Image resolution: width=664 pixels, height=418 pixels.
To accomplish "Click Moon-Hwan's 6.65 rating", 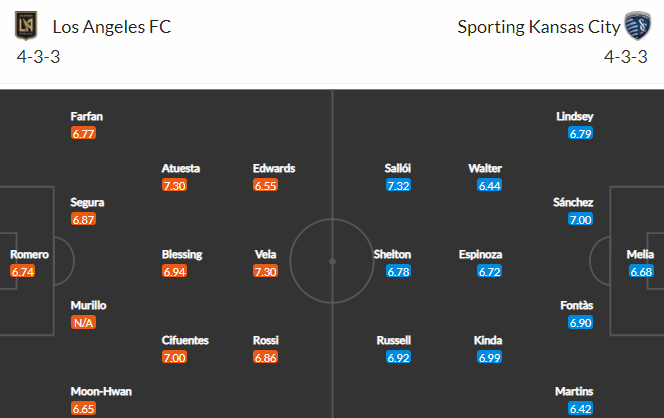I will point(83,409).
